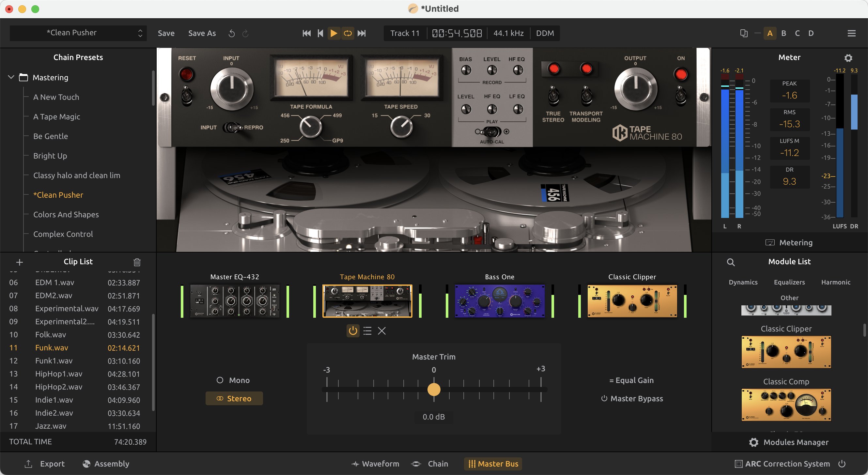This screenshot has height=475, width=868.
Task: Click the Master Trim slider handle
Action: click(x=433, y=390)
